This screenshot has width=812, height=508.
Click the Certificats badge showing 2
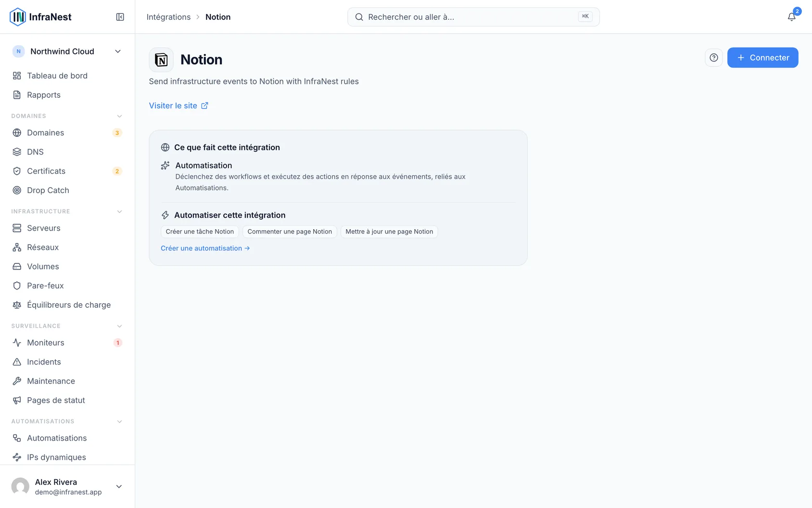coord(117,171)
